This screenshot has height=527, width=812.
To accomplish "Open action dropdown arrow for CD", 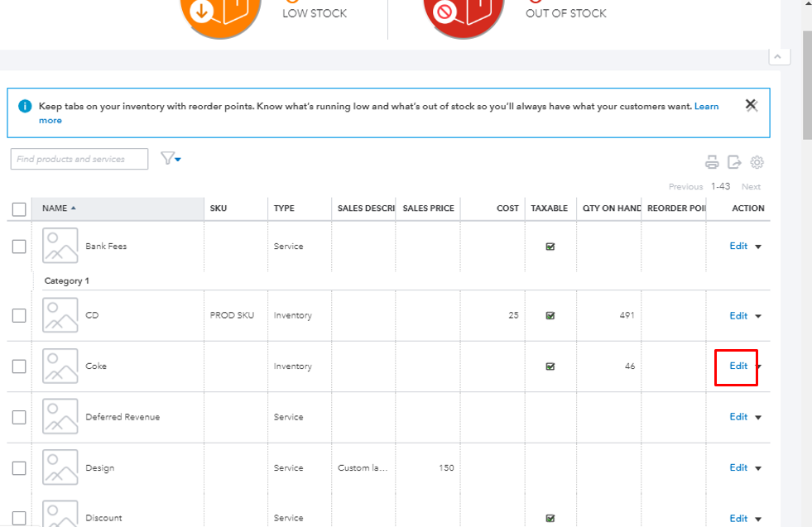I will tap(758, 316).
